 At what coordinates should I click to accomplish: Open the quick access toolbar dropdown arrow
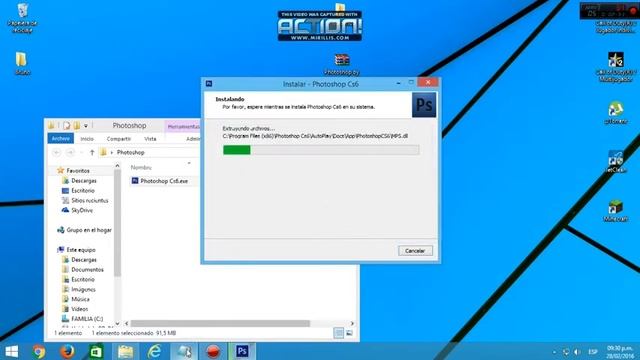86,126
